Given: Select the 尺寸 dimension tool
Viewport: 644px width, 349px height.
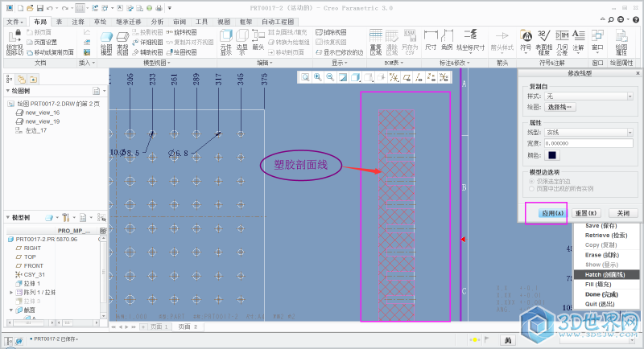Looking at the screenshot, I should point(431,40).
